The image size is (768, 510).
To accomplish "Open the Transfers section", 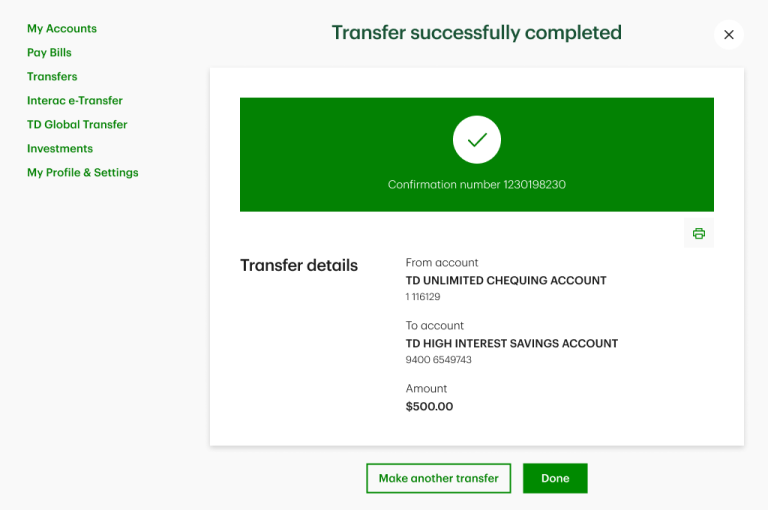I will click(52, 76).
